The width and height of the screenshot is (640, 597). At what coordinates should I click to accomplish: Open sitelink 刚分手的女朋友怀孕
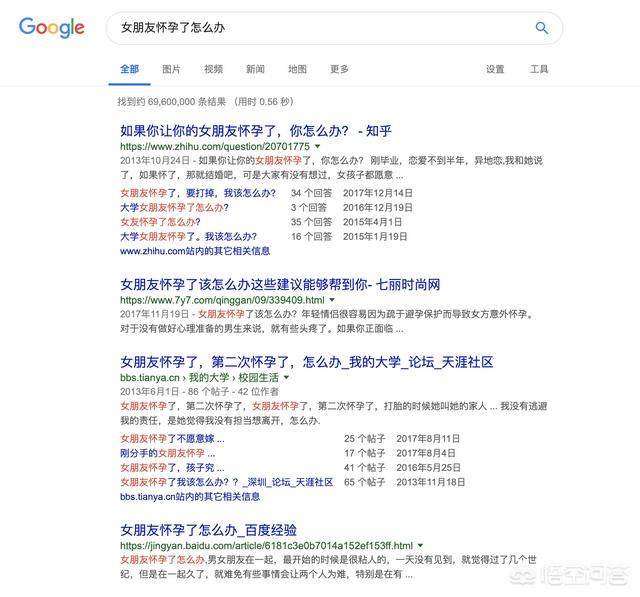click(168, 453)
